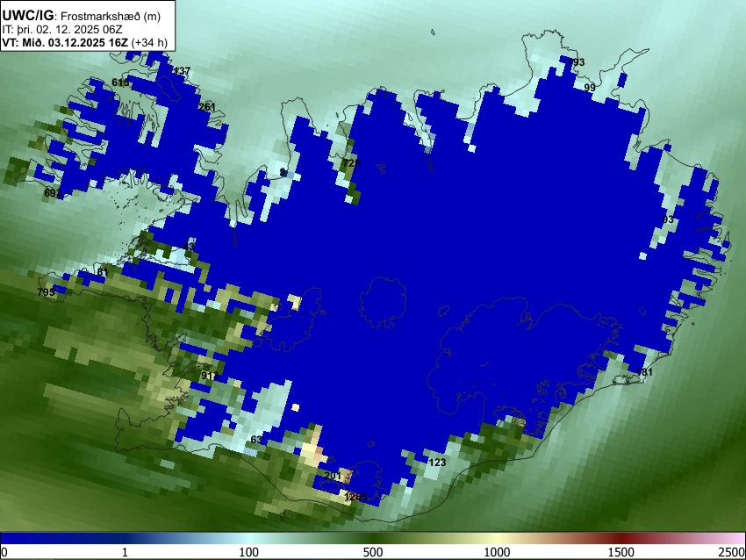
Task: Click the color scale label '0'
Action: [4, 552]
